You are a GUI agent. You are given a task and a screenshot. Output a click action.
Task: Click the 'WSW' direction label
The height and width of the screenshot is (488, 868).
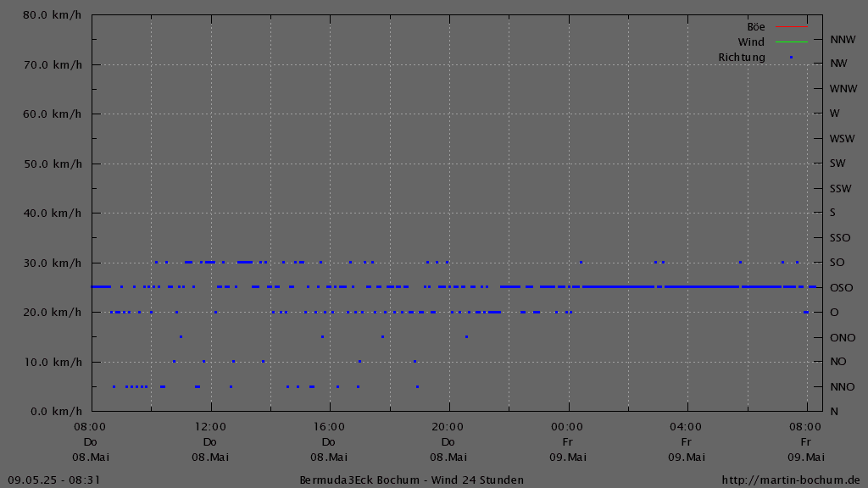click(842, 139)
